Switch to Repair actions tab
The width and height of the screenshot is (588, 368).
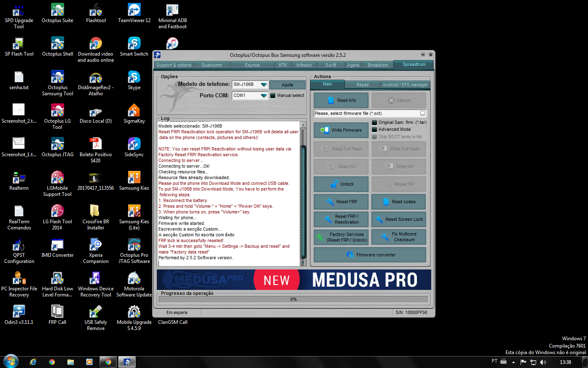pos(363,85)
